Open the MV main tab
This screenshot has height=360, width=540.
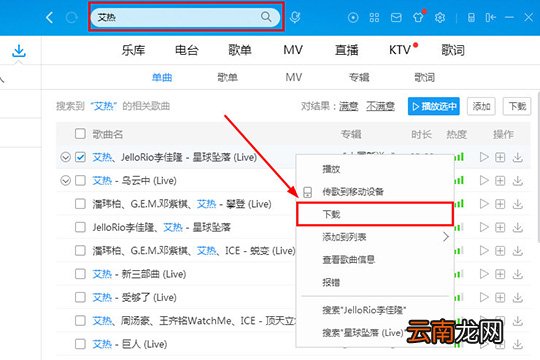coord(293,50)
